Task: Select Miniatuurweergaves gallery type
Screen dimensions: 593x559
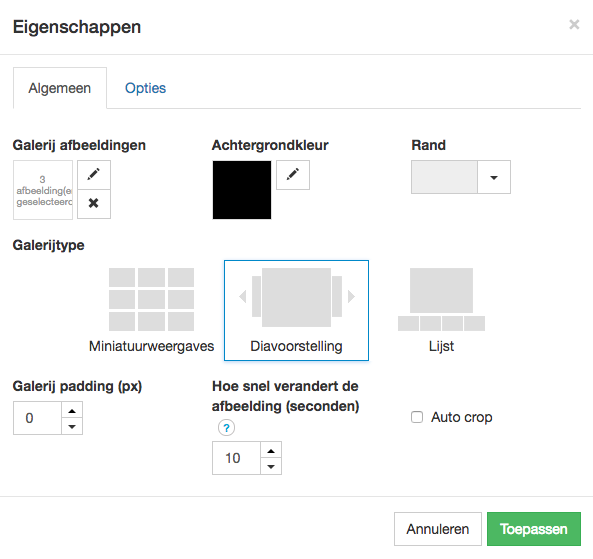Action: point(151,310)
